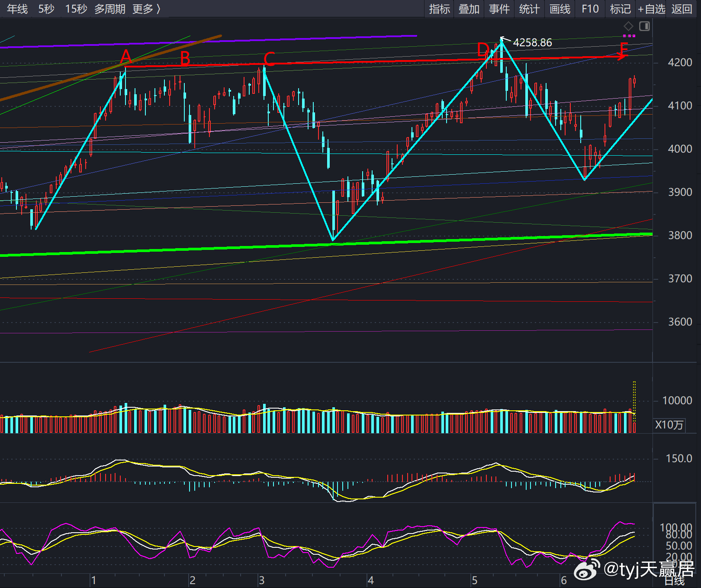Add to watchlist with +自选
The image size is (701, 588).
coord(651,9)
